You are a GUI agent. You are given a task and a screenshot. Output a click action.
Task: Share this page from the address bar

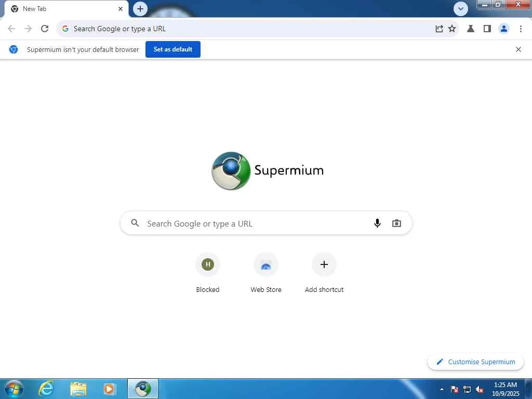click(439, 29)
